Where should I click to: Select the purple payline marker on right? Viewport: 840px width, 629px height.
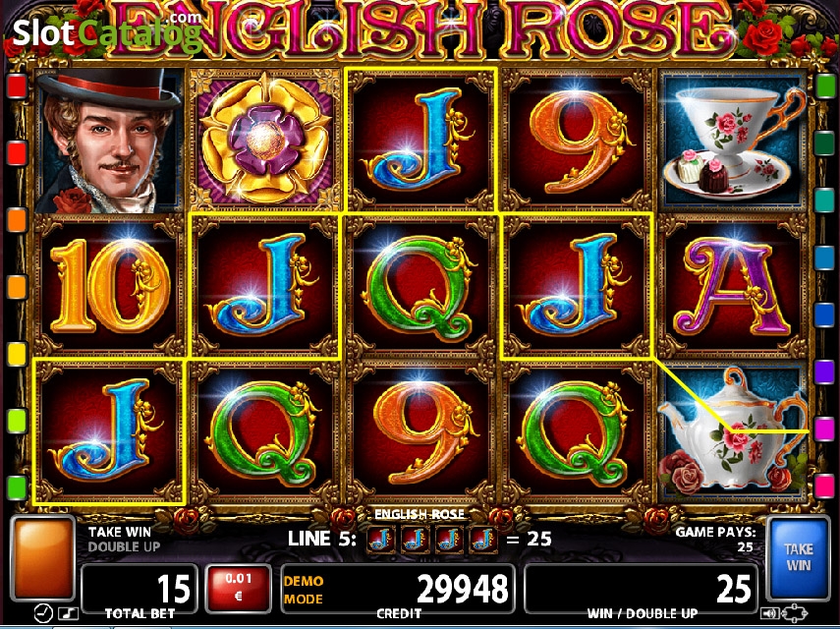824,372
